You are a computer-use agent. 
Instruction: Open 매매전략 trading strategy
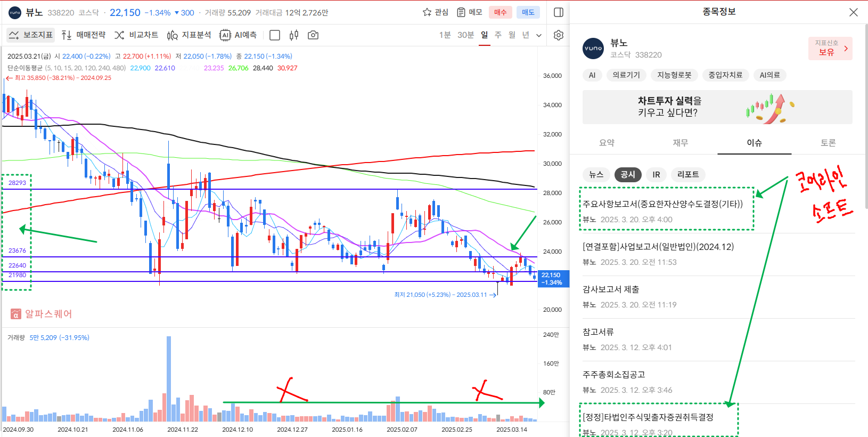[84, 35]
